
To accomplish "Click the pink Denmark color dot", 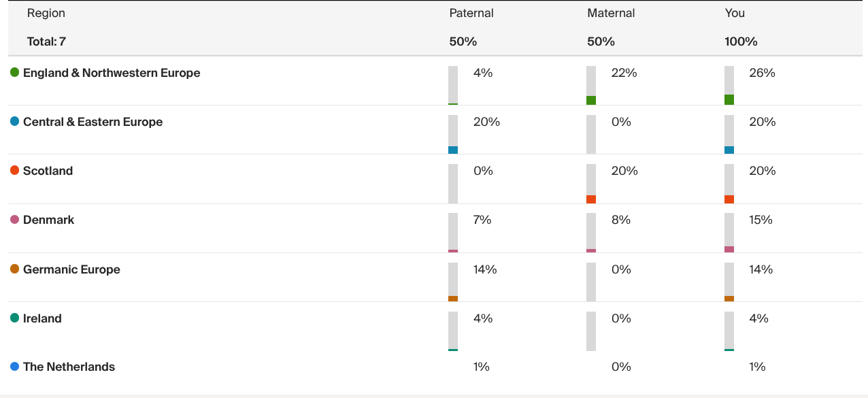I will 14,220.
